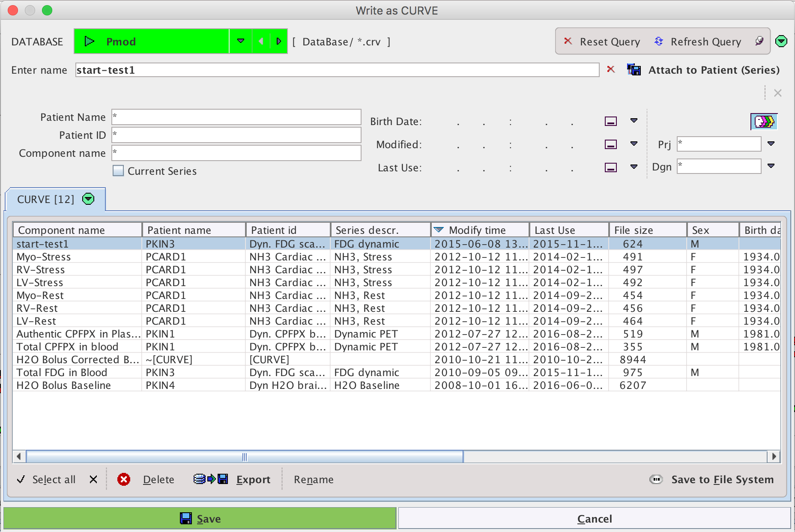This screenshot has height=532, width=795.
Task: Click the Pmod database play arrow icon
Action: pos(89,42)
